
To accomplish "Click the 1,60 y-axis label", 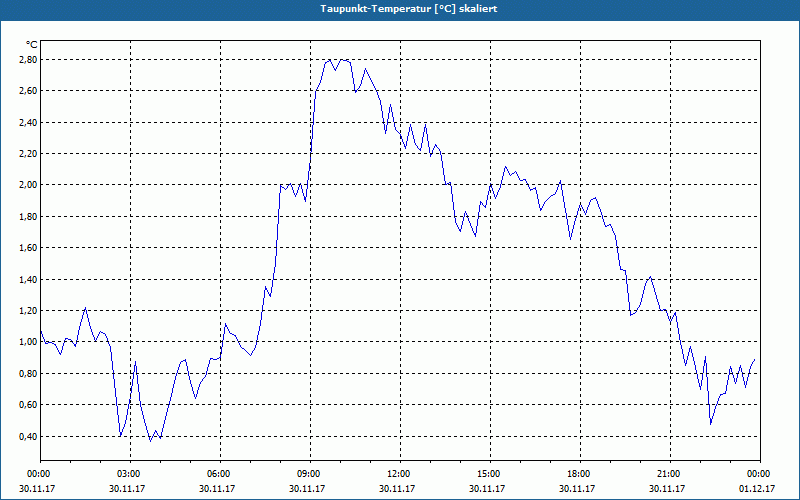I will pos(30,247).
